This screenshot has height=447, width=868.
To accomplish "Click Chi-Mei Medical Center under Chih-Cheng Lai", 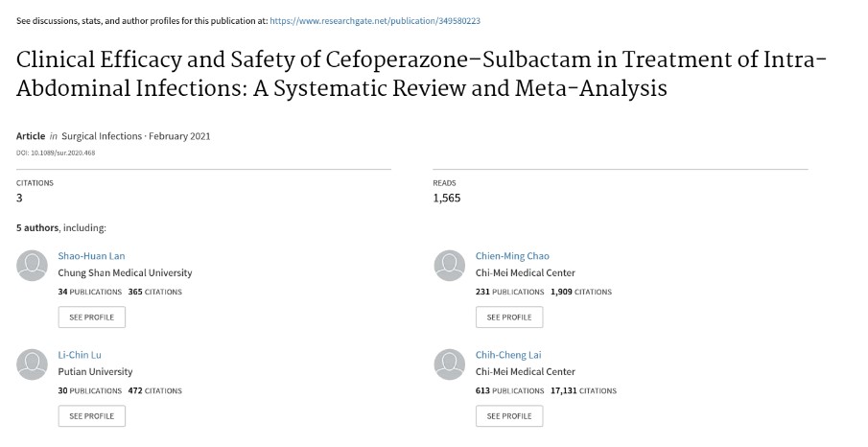I will coord(526,371).
